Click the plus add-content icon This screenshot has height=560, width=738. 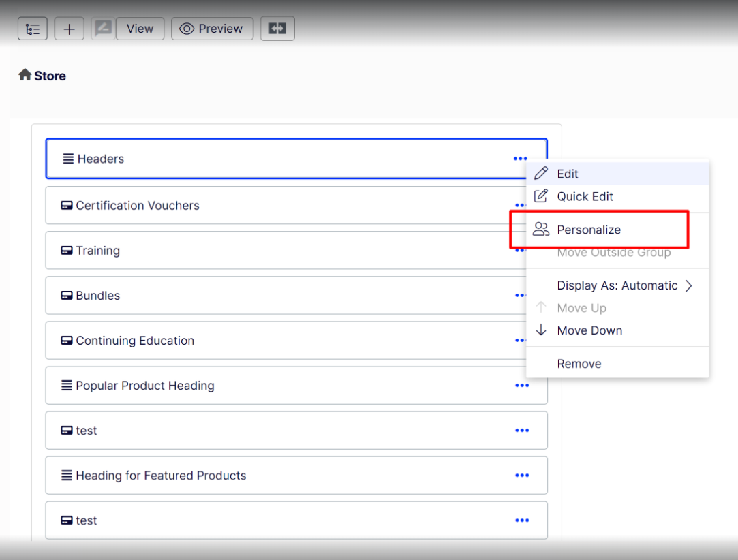click(69, 29)
